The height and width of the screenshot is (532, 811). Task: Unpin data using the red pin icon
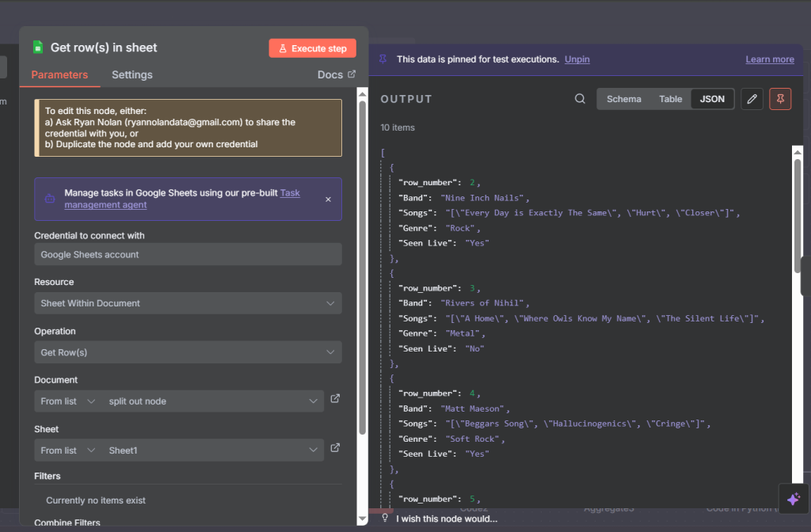(780, 99)
